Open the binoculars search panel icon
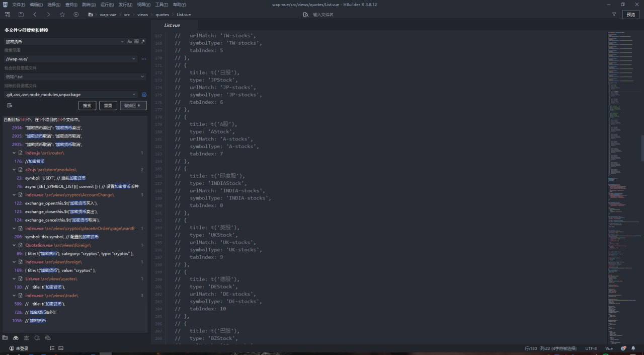This screenshot has width=644, height=355. [16, 337]
